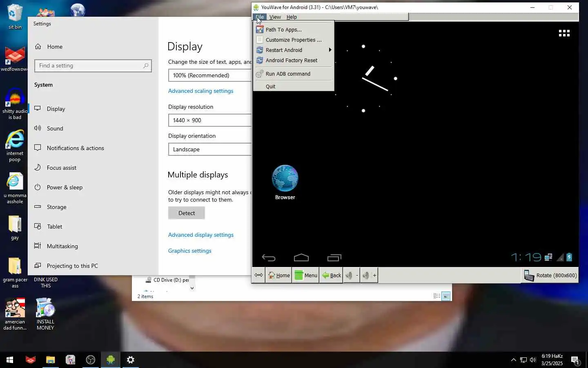Open Graphics settings link

[189, 251]
